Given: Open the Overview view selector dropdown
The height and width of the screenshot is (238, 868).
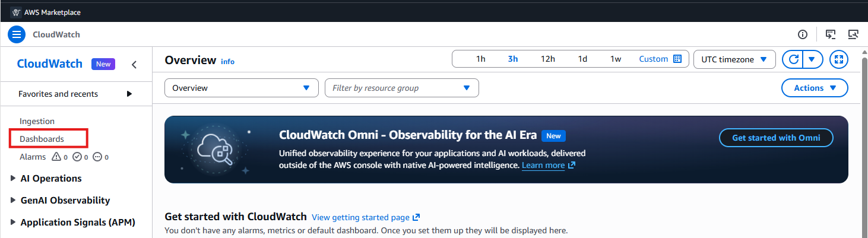Looking at the screenshot, I should click(242, 88).
